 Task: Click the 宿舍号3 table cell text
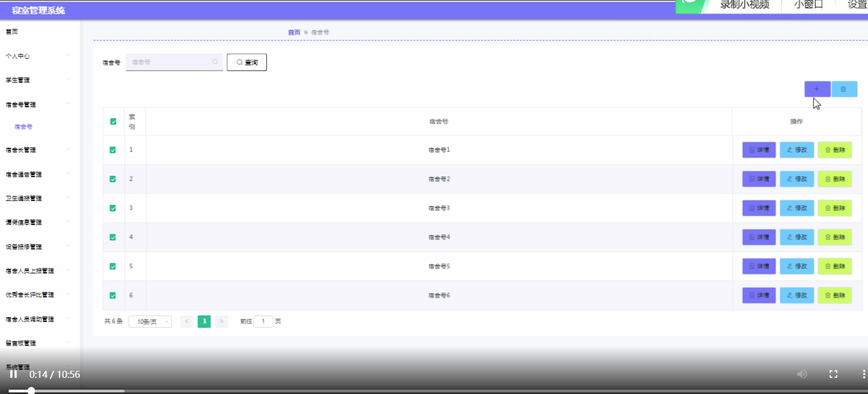click(x=439, y=208)
